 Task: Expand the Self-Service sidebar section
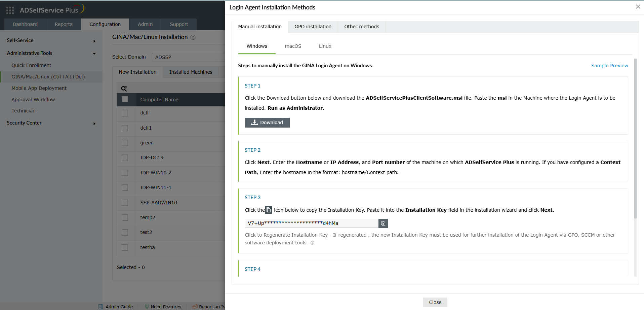coord(94,41)
